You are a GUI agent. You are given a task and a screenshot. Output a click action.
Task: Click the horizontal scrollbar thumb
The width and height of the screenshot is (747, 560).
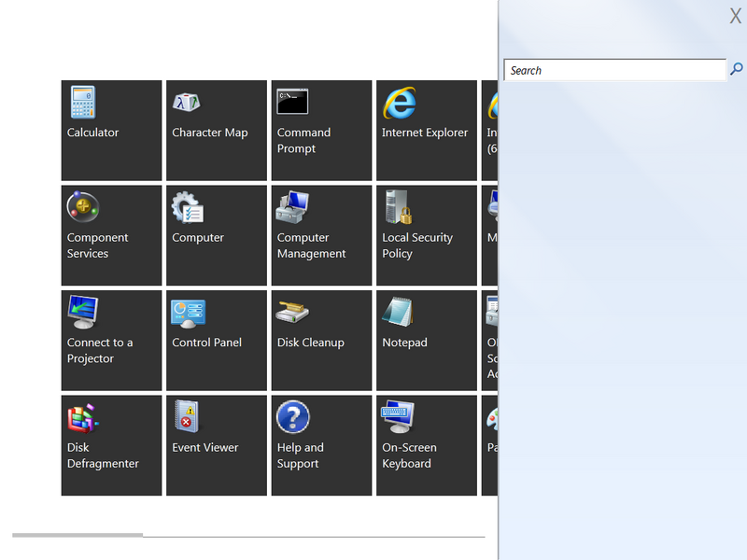pyautogui.click(x=78, y=535)
